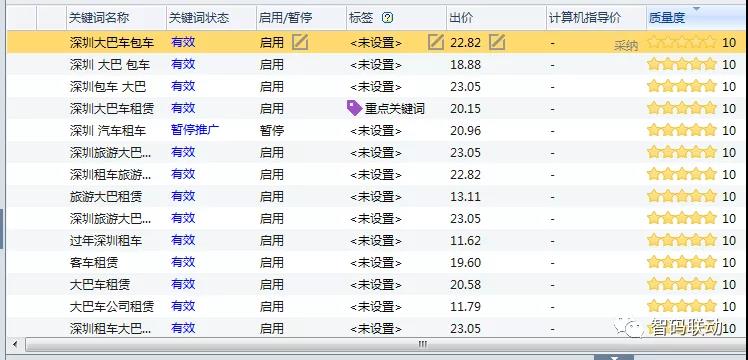Select keyword 深圳大巴车租赁
The width and height of the screenshot is (748, 360).
[x=112, y=108]
